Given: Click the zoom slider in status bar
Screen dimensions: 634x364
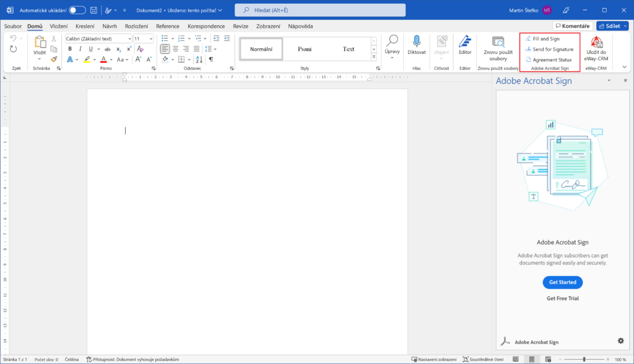Looking at the screenshot, I should tap(584, 359).
